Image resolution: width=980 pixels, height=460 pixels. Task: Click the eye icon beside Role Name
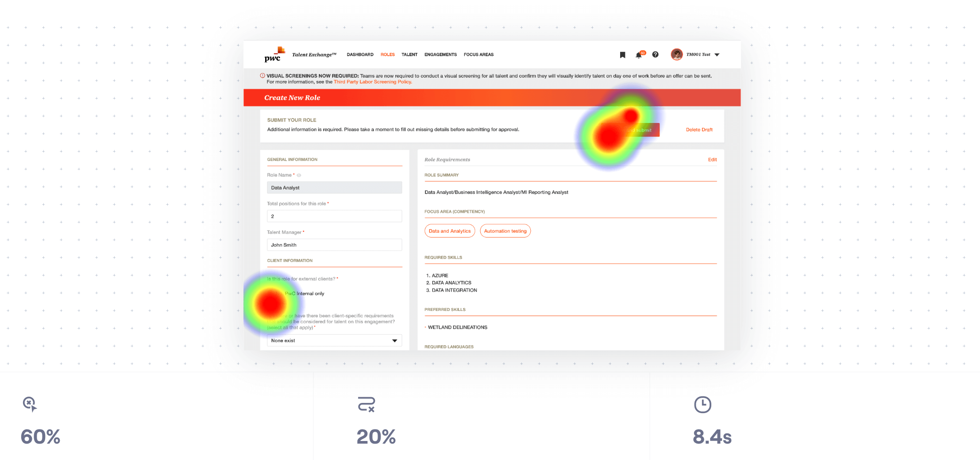299,175
